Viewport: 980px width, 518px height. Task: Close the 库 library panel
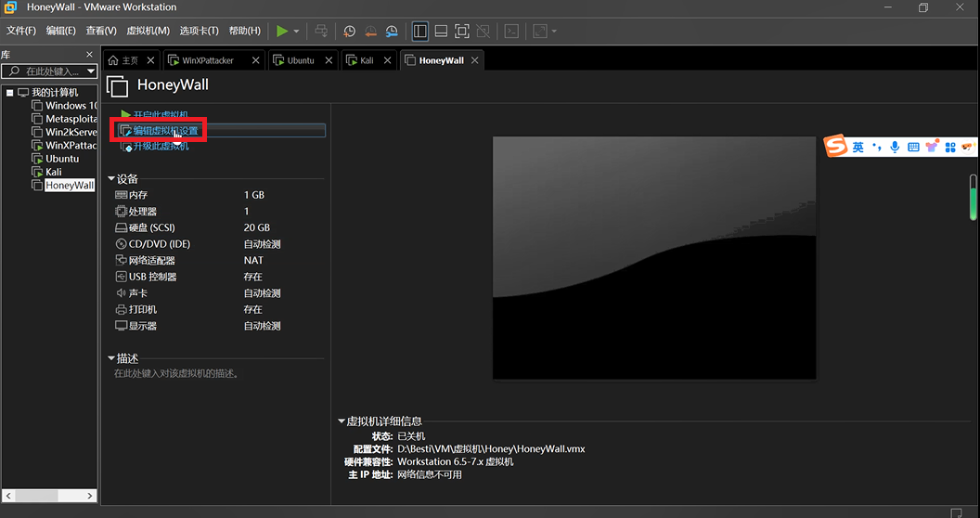click(x=89, y=55)
